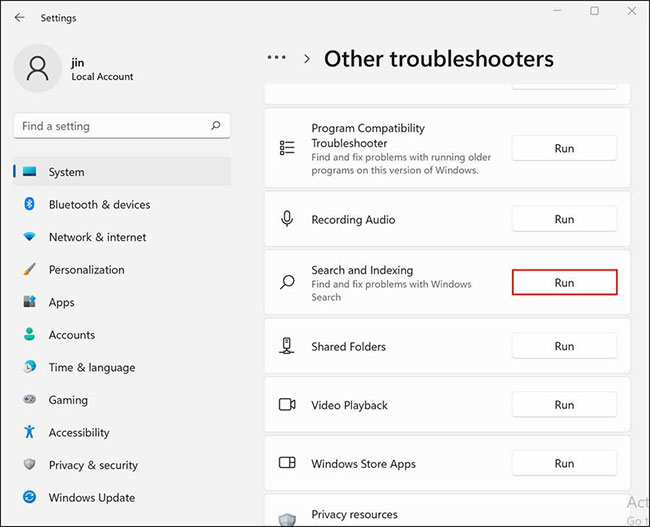
Task: Click the Windows Store Apps label
Action: 364,464
